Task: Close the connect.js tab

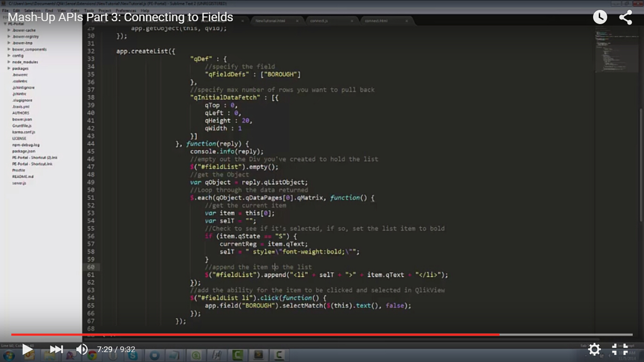Action: [352, 21]
